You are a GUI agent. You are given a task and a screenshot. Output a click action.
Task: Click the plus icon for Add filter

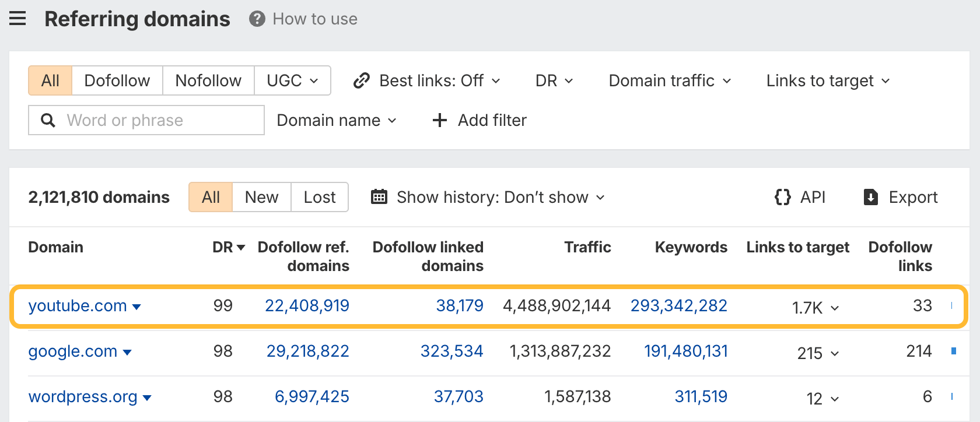[439, 120]
